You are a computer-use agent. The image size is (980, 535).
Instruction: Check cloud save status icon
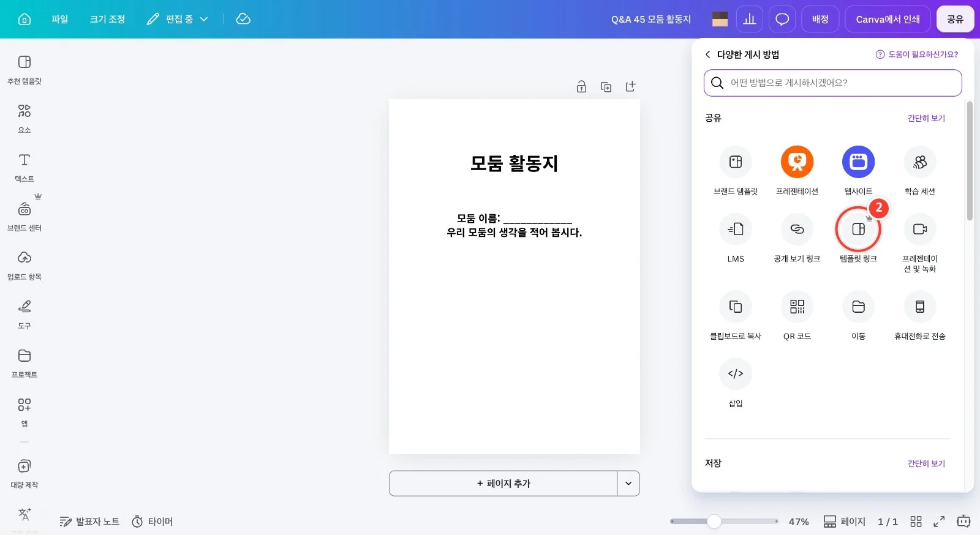click(243, 19)
